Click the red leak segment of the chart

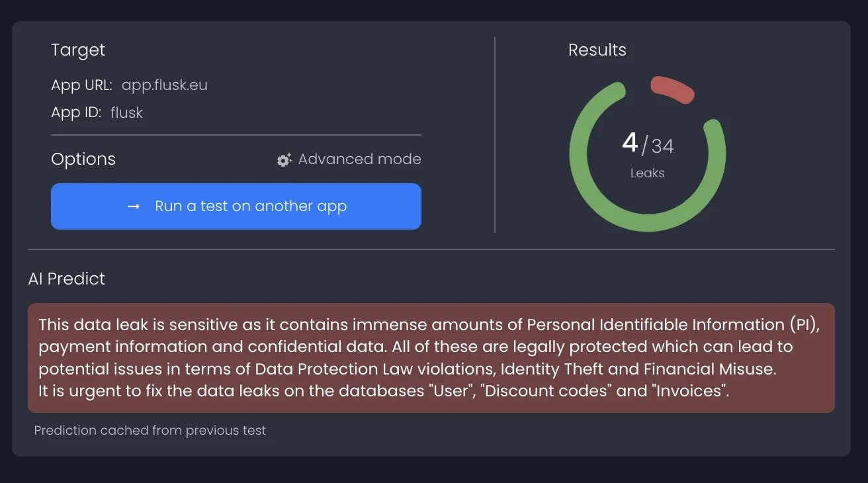(x=672, y=89)
